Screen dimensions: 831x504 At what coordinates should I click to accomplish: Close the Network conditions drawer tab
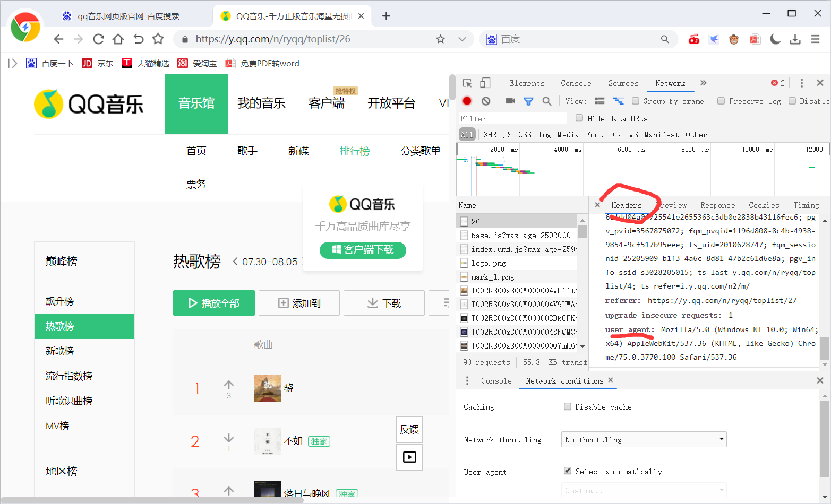[611, 380]
